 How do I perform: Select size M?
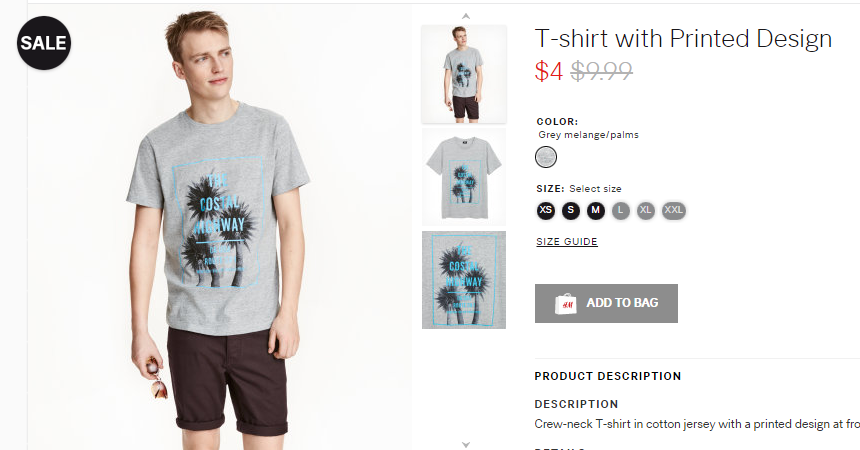(596, 210)
